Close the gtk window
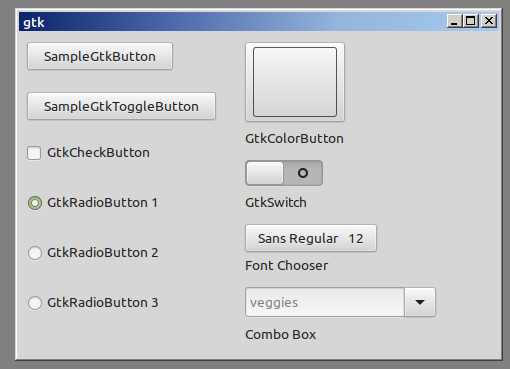This screenshot has height=369, width=510. tap(489, 21)
